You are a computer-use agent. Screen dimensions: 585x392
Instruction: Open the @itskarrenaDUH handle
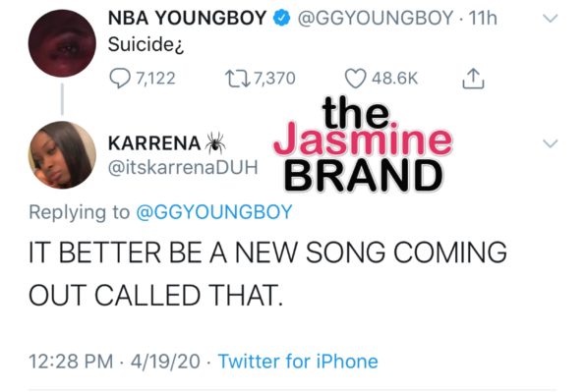click(183, 167)
